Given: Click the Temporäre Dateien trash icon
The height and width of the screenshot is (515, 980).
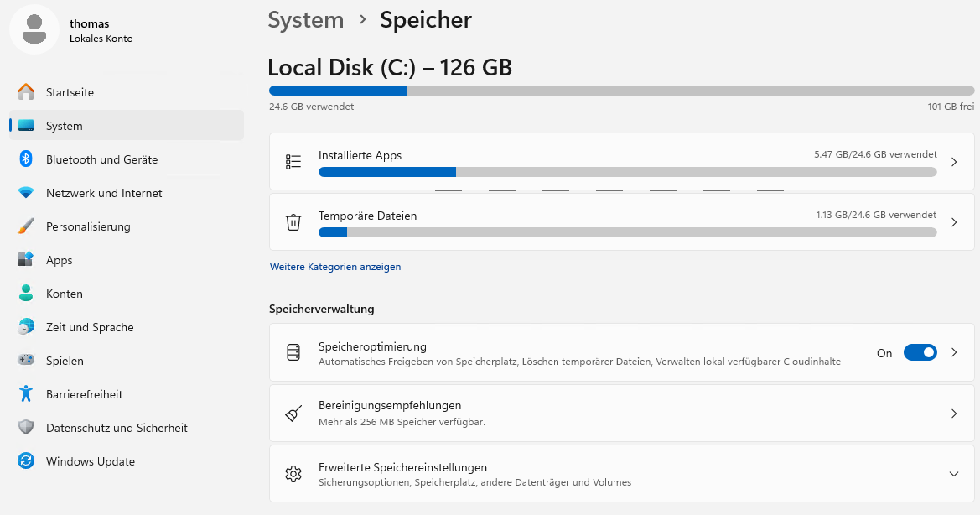Looking at the screenshot, I should pos(293,221).
